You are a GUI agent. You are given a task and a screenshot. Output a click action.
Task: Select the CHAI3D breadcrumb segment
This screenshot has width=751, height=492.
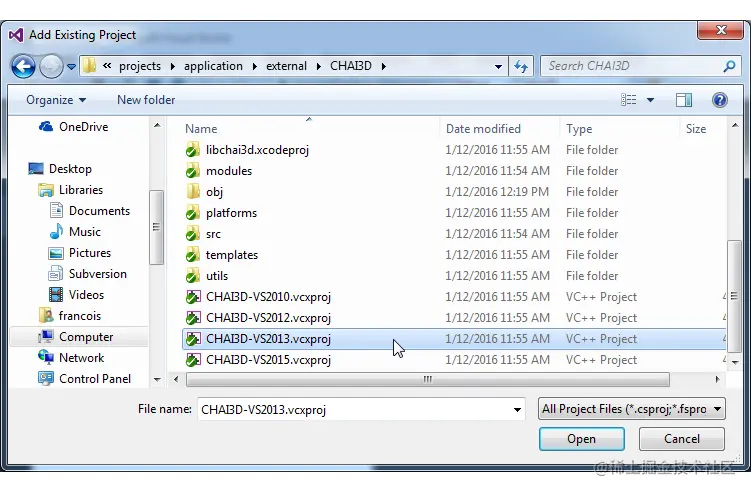click(351, 66)
